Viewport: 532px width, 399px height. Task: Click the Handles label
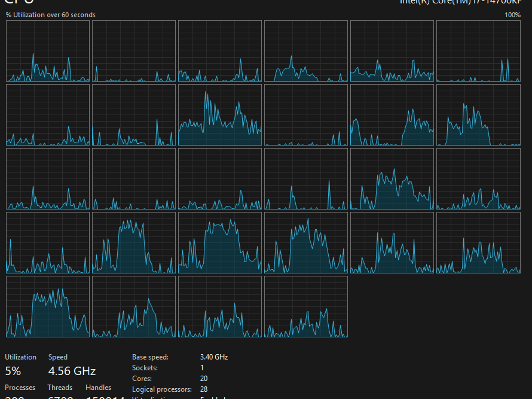point(98,387)
